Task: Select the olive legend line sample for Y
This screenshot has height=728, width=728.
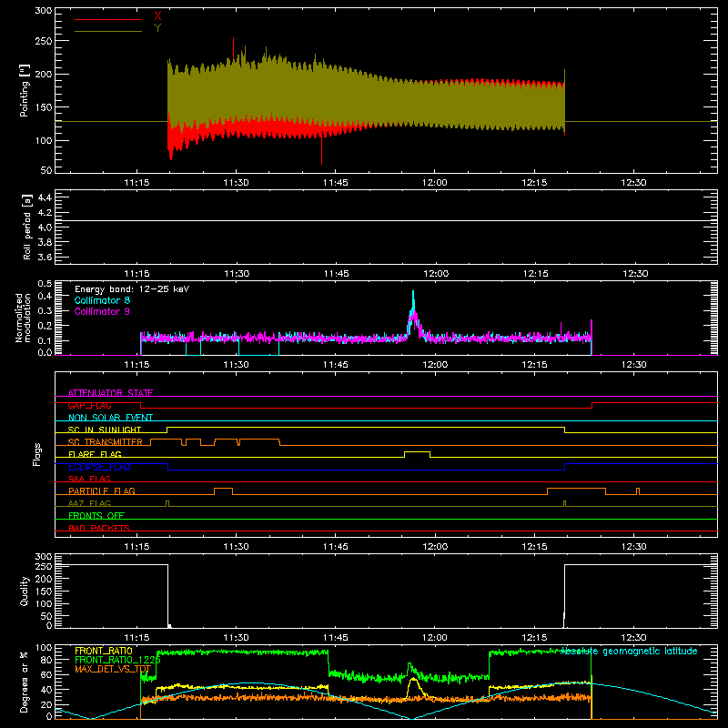Action: tap(108, 31)
